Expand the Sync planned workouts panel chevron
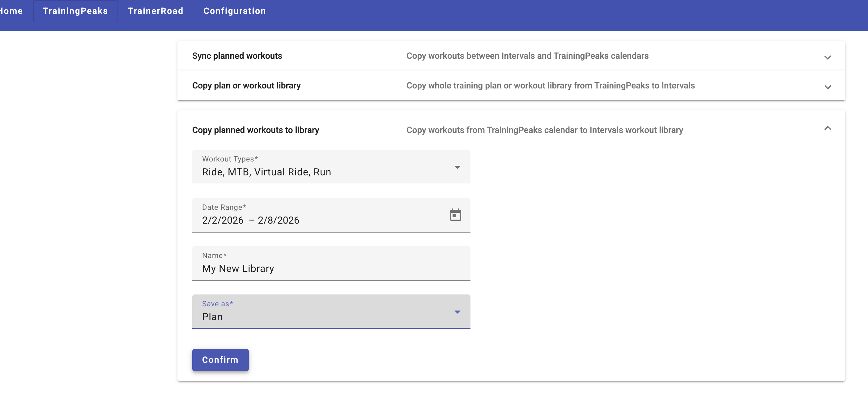The height and width of the screenshot is (399, 868). coord(827,57)
